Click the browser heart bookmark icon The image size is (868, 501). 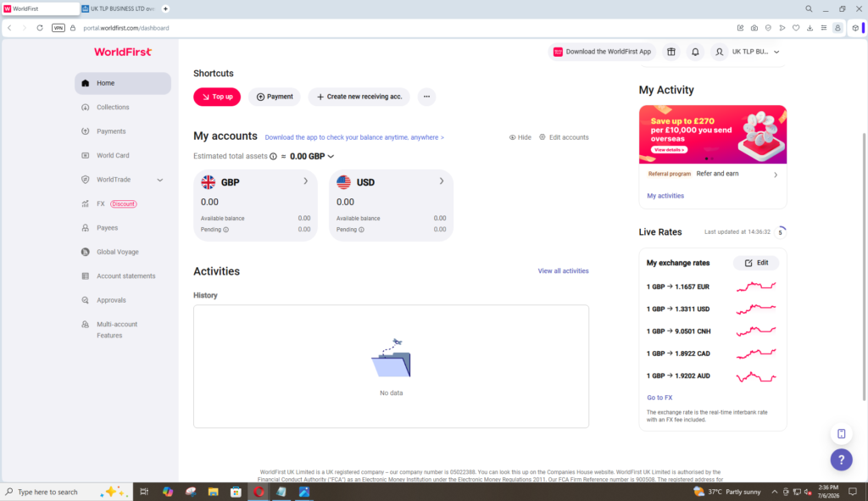(796, 28)
